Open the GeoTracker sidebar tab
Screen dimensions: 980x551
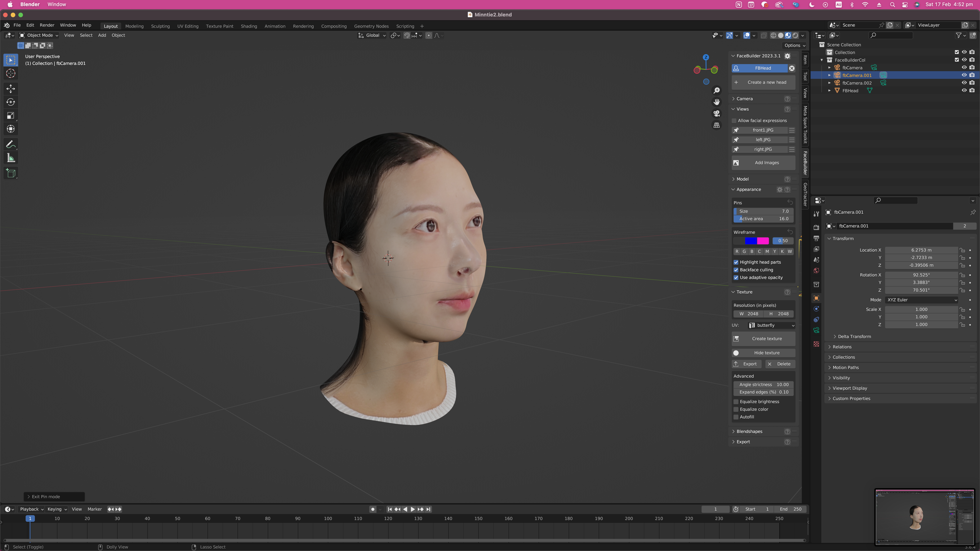(805, 194)
